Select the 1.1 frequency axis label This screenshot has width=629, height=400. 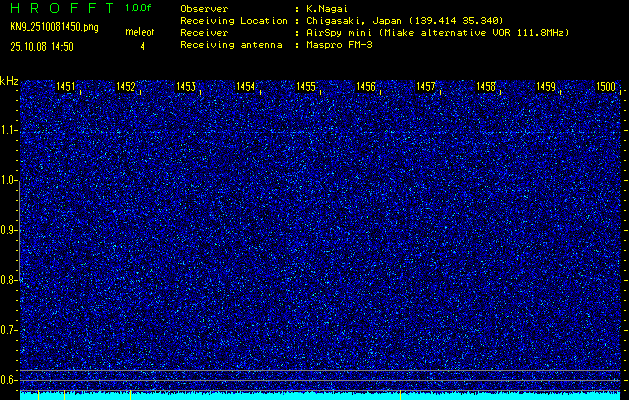pyautogui.click(x=9, y=130)
